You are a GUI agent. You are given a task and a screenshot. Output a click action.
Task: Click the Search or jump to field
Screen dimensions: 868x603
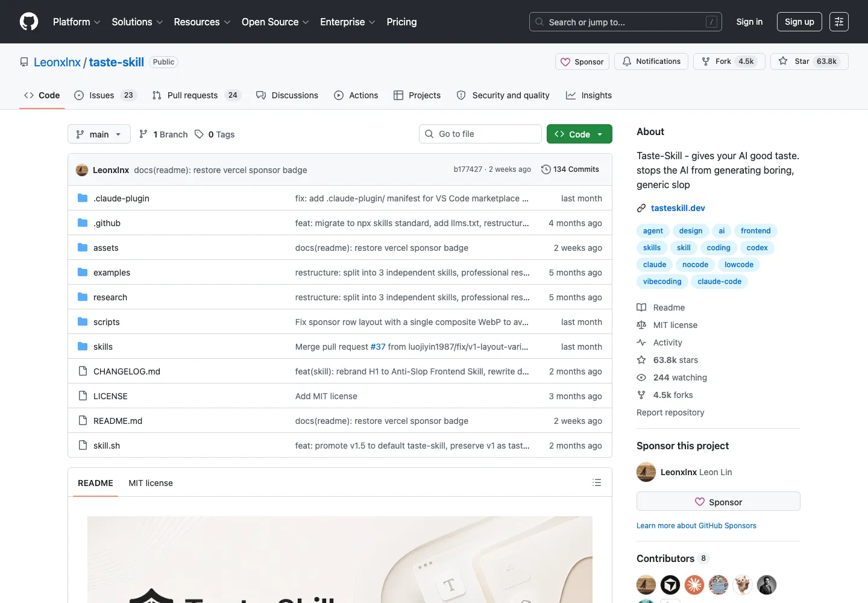tap(626, 22)
